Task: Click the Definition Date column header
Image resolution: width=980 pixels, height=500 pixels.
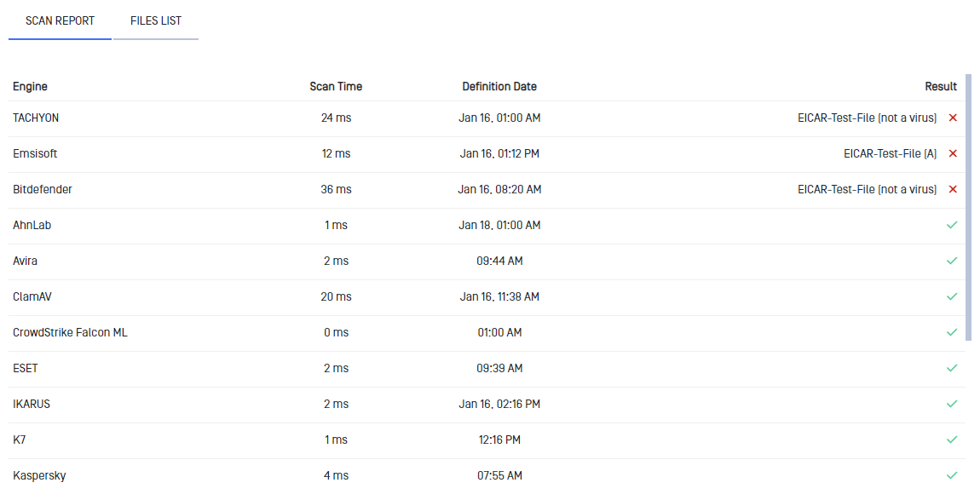Action: point(499,86)
